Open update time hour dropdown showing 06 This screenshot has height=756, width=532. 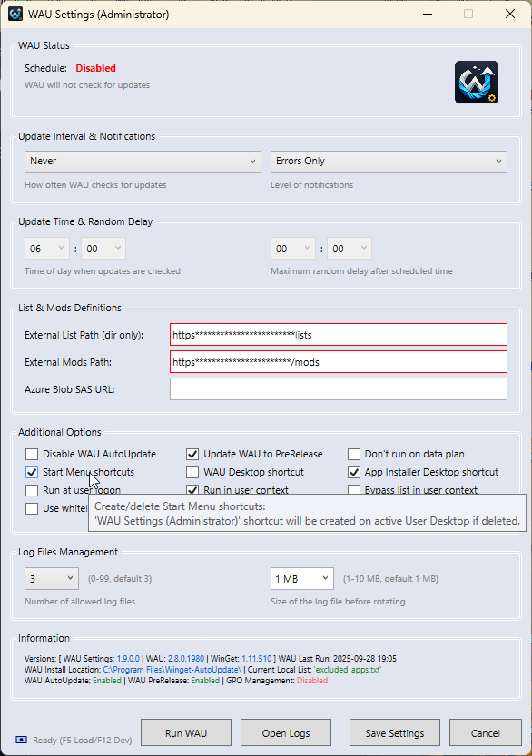(47, 249)
